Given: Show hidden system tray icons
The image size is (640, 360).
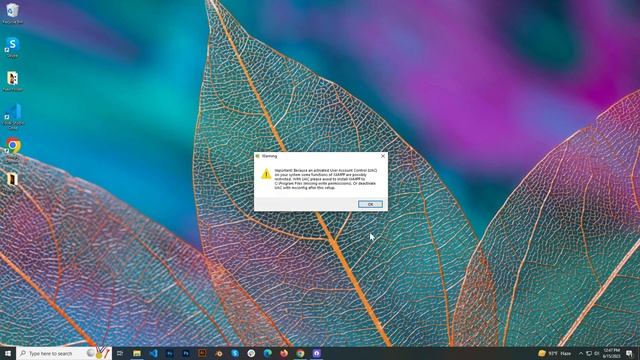Looking at the screenshot, I should [x=581, y=353].
